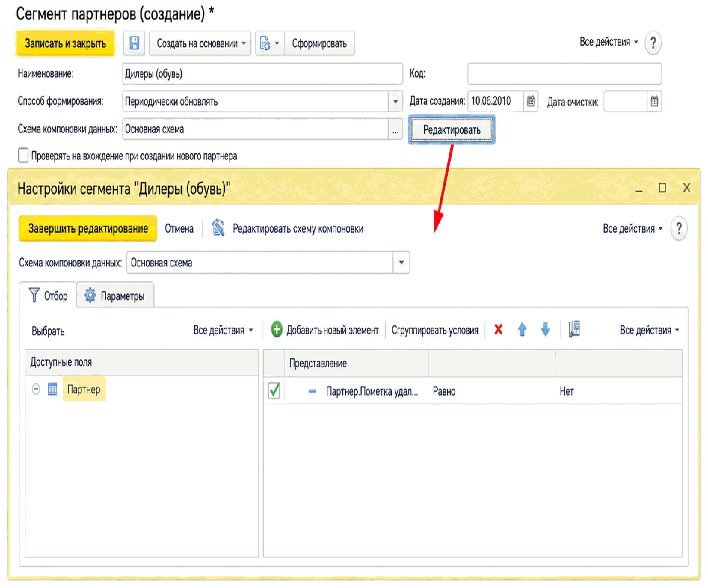
Task: Open Все действия menu above filter table
Action: click(x=650, y=330)
